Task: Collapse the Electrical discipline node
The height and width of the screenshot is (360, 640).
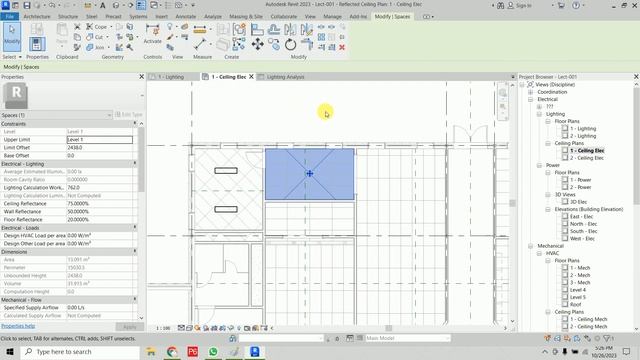Action: click(531, 99)
